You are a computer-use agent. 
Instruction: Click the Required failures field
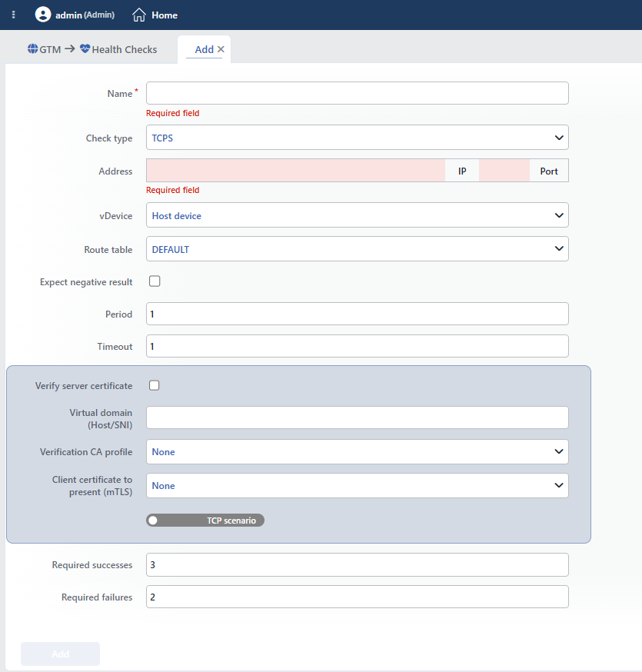pyautogui.click(x=358, y=597)
